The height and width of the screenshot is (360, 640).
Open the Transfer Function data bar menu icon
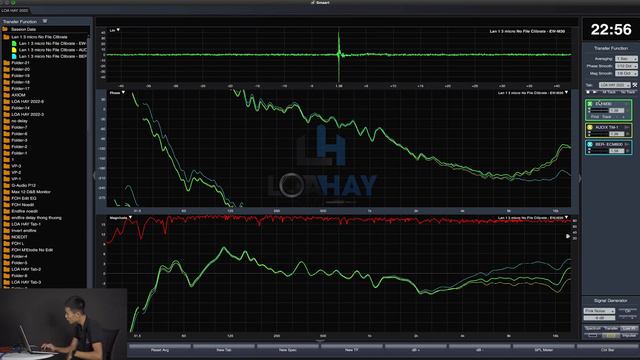point(45,21)
